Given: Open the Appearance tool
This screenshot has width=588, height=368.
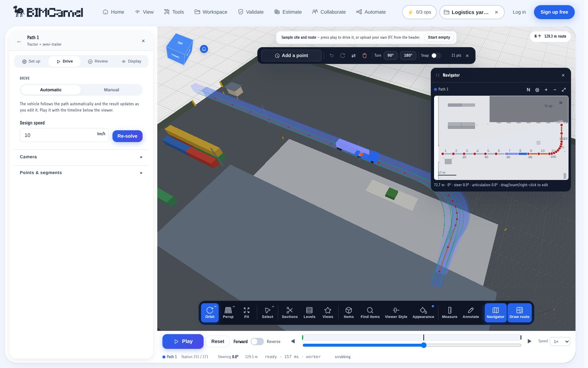Looking at the screenshot, I should pos(423,313).
